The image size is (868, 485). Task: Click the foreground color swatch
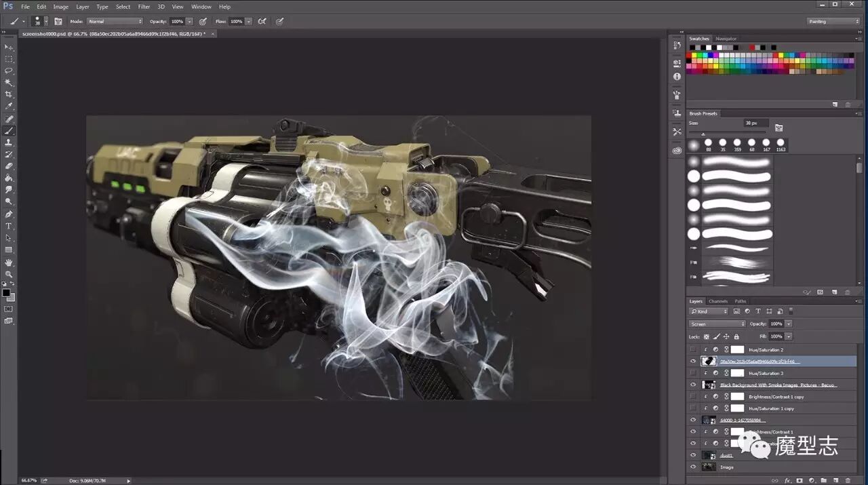click(6, 293)
